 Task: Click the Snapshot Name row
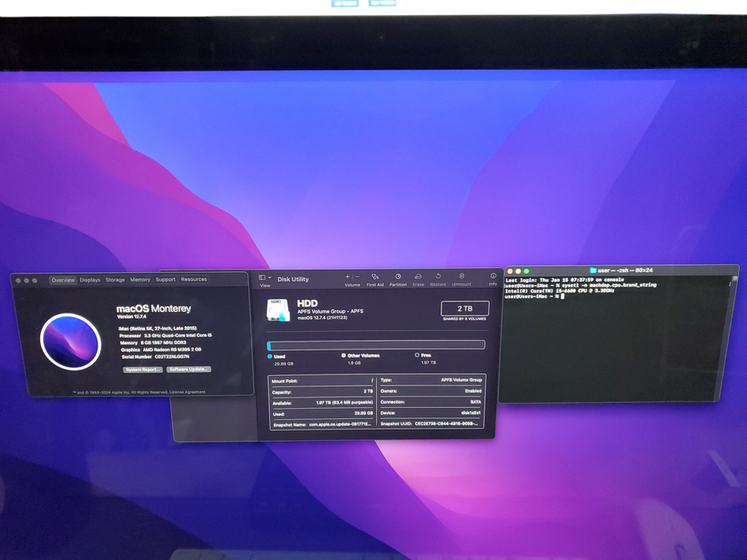tap(323, 424)
